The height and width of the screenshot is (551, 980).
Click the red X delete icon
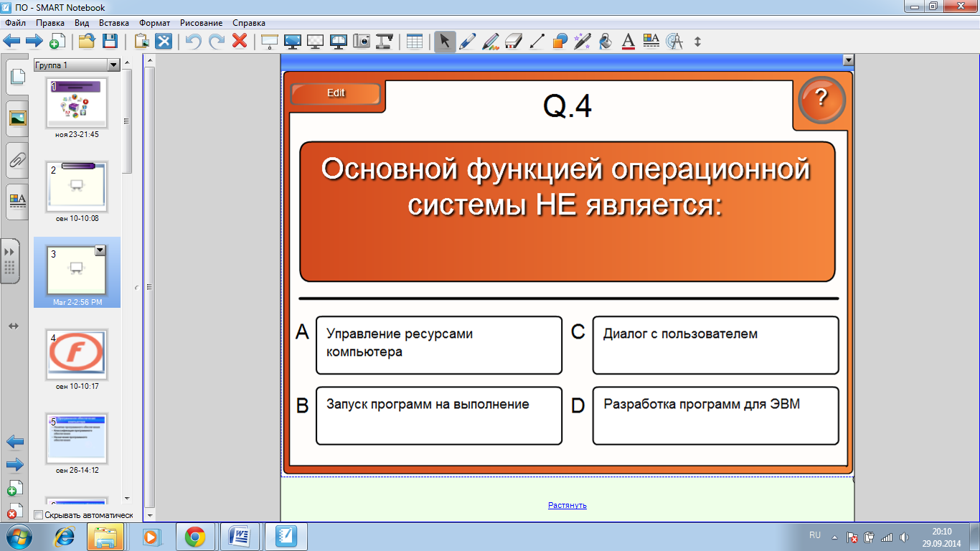coord(240,41)
